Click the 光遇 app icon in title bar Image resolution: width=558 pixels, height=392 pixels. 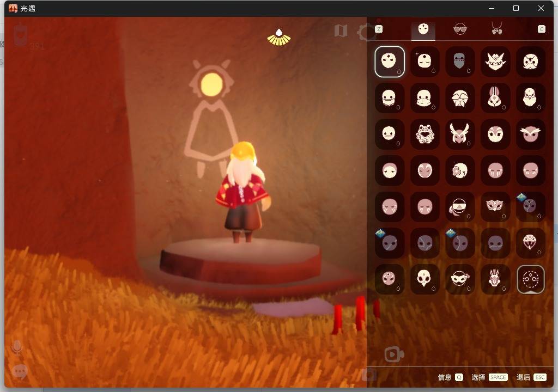click(13, 8)
